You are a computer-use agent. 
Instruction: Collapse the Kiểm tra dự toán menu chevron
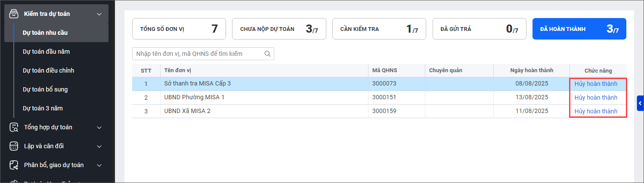click(x=99, y=14)
